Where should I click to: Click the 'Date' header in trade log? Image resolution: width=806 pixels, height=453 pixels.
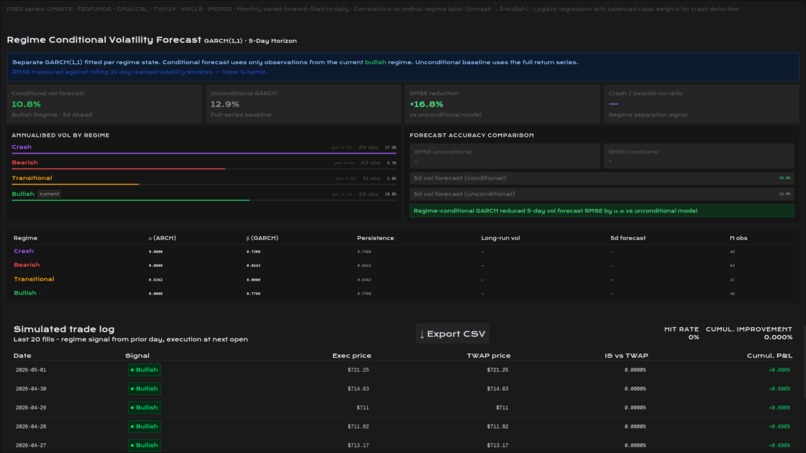tap(22, 356)
